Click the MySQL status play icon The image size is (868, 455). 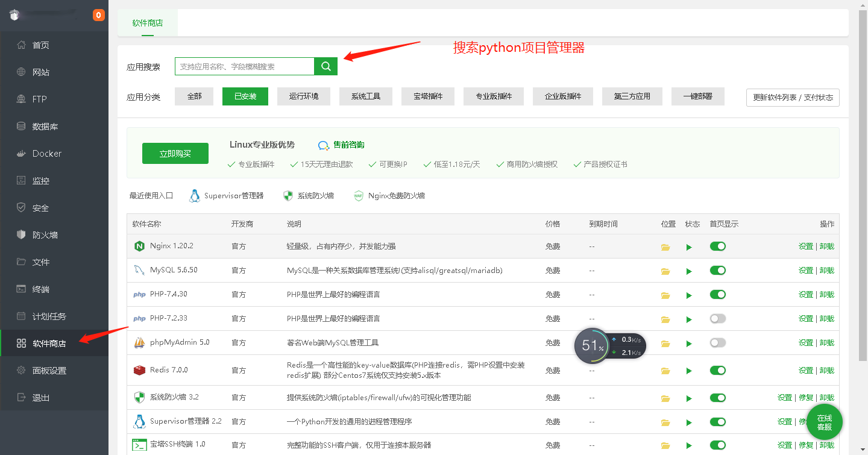point(689,271)
